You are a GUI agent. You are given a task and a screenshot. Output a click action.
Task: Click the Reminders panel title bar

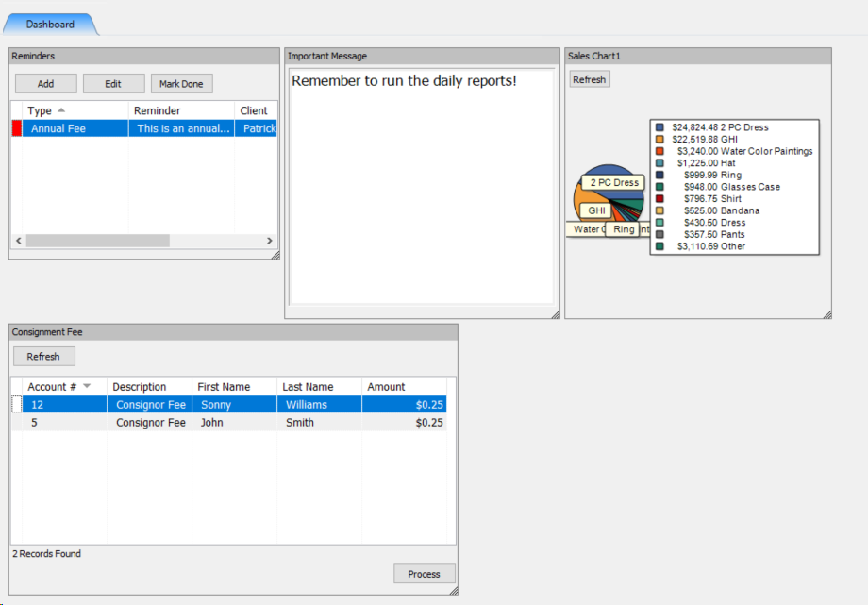click(x=144, y=56)
